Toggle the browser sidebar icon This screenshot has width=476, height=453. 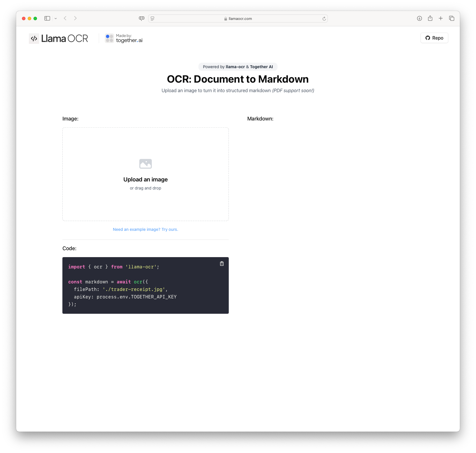coord(47,18)
